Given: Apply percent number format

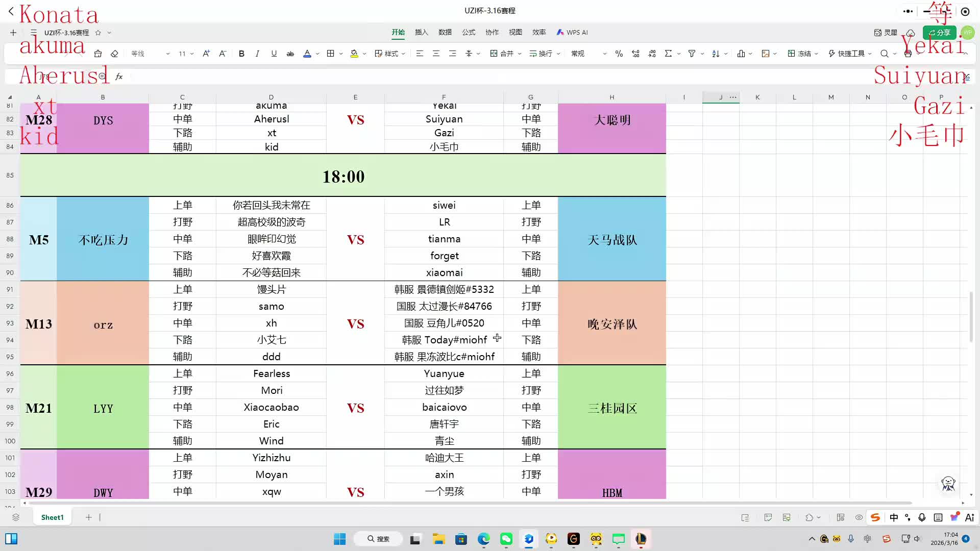Looking at the screenshot, I should [619, 54].
